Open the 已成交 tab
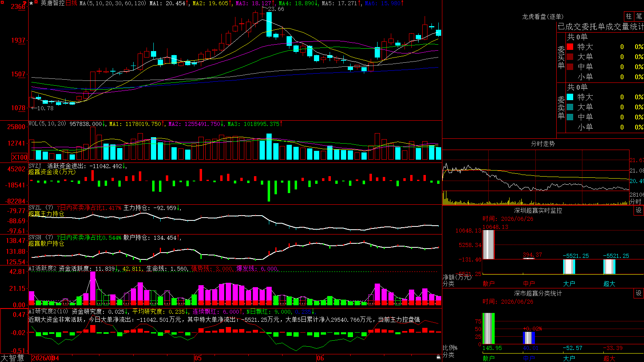The height and width of the screenshot is (362, 644). [570, 27]
